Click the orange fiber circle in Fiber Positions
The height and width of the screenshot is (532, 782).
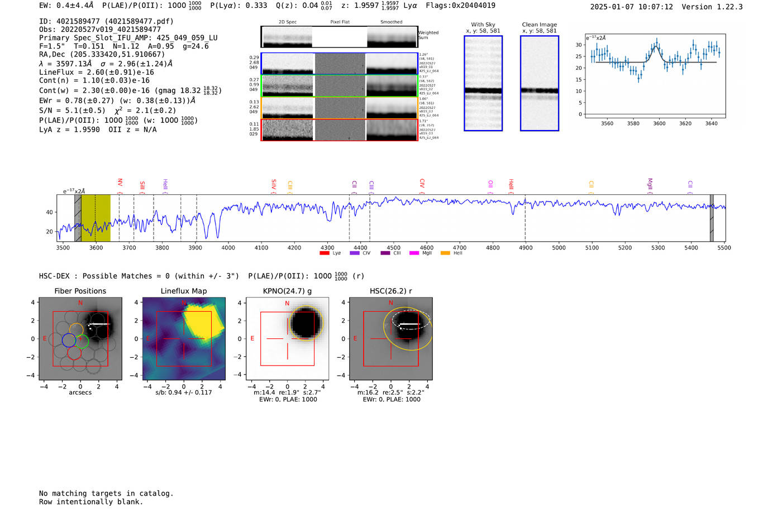77,330
